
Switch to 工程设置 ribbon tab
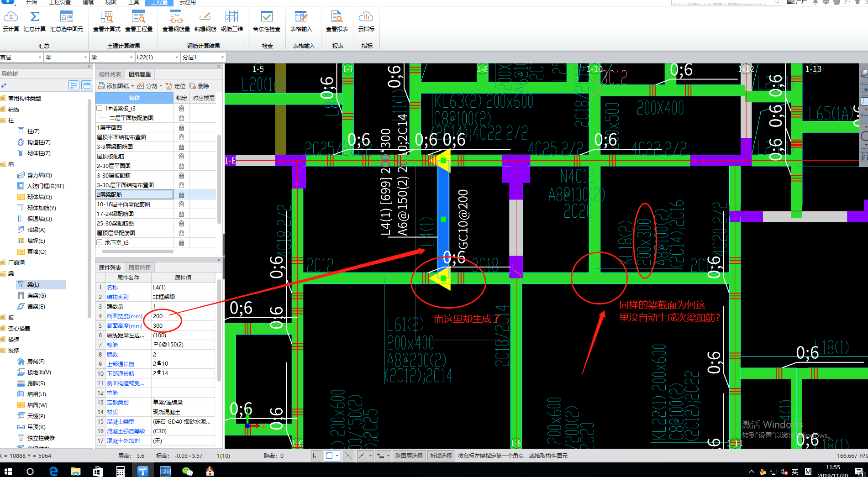click(x=60, y=2)
